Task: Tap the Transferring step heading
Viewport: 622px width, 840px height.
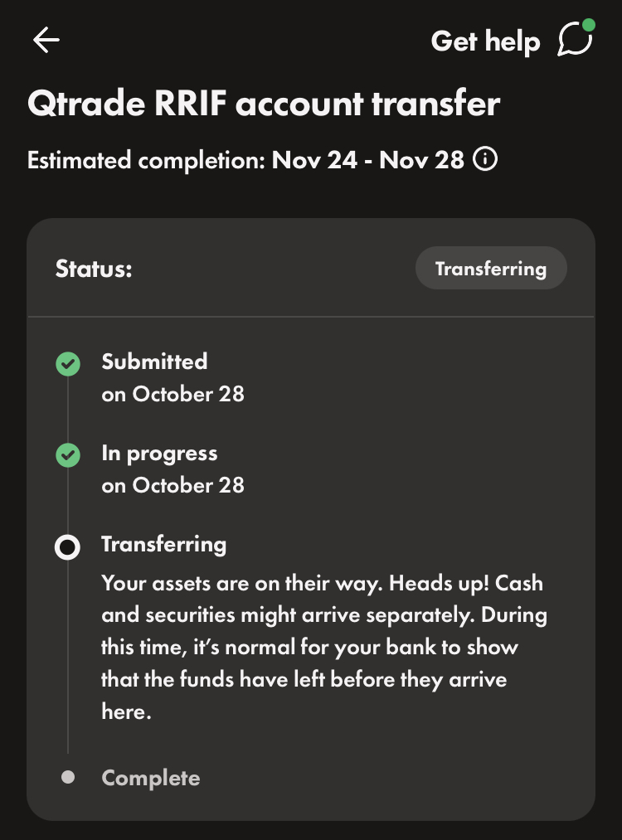Action: pyautogui.click(x=163, y=544)
